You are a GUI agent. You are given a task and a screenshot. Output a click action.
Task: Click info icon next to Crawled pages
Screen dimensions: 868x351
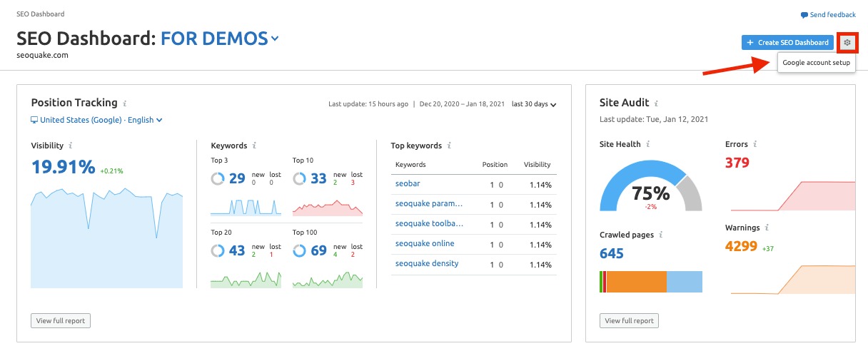661,235
